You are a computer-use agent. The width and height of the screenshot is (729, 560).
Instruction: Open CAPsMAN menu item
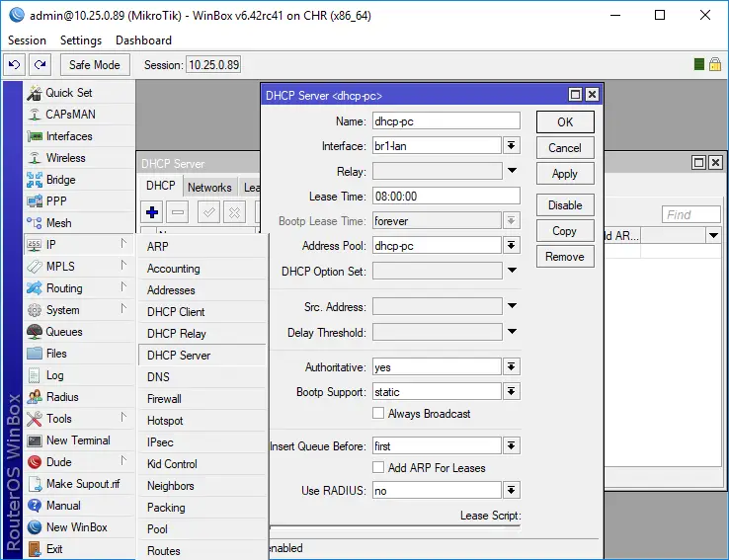point(79,115)
